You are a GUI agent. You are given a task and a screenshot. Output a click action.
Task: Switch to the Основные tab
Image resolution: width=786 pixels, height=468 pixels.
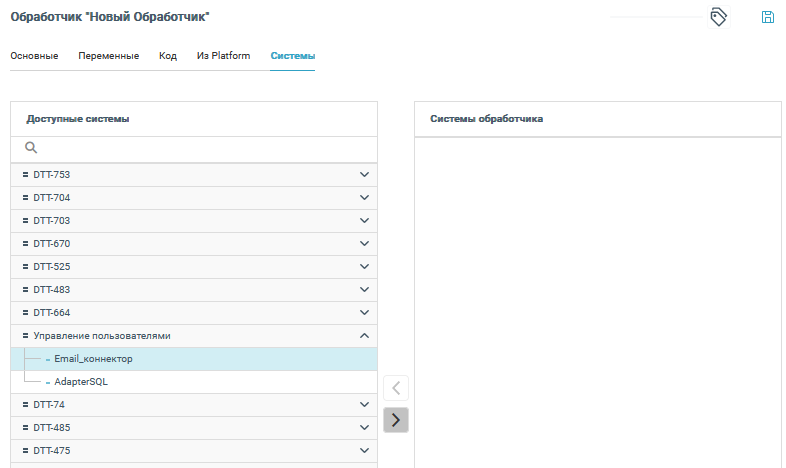(x=34, y=56)
